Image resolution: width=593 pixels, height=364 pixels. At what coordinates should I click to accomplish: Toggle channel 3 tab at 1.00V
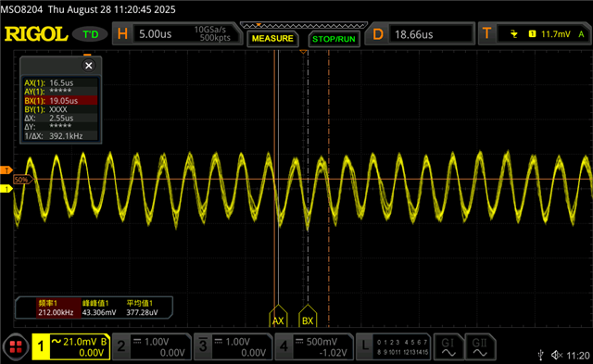[233, 346]
